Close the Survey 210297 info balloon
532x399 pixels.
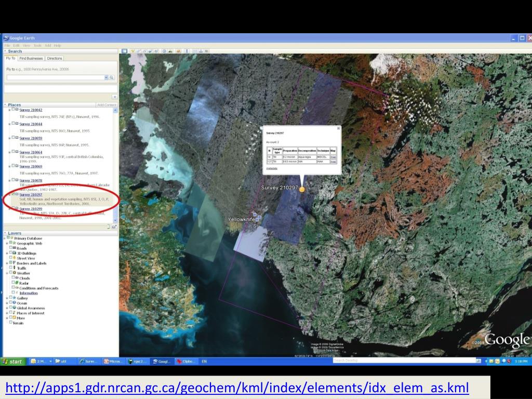click(x=338, y=128)
